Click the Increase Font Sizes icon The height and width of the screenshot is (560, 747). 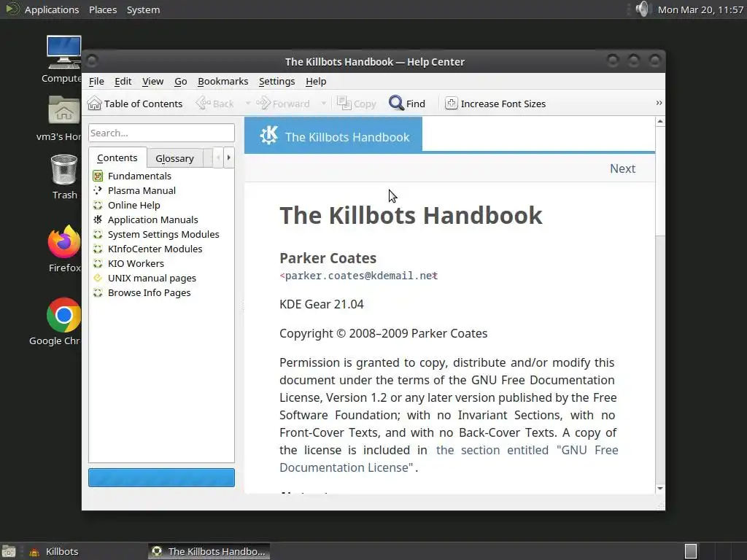[451, 104]
